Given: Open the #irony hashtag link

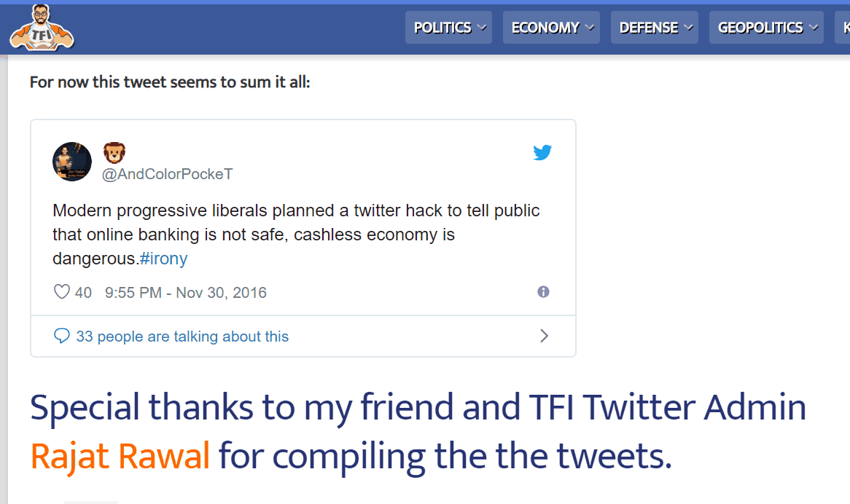Looking at the screenshot, I should coord(163,259).
